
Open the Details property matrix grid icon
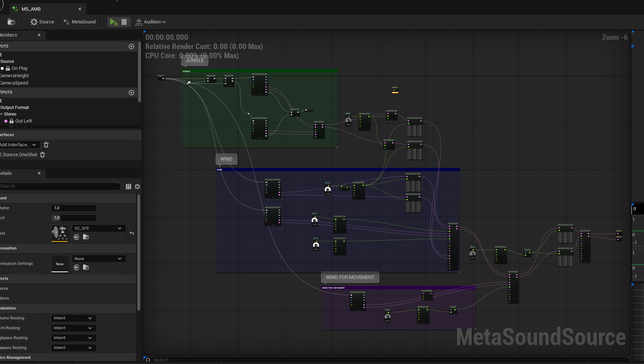click(x=129, y=187)
